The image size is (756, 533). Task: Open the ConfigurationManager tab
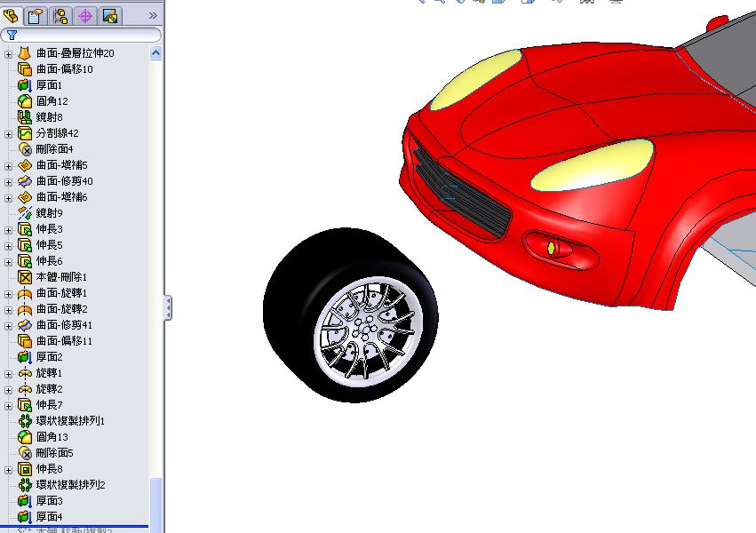pos(60,14)
